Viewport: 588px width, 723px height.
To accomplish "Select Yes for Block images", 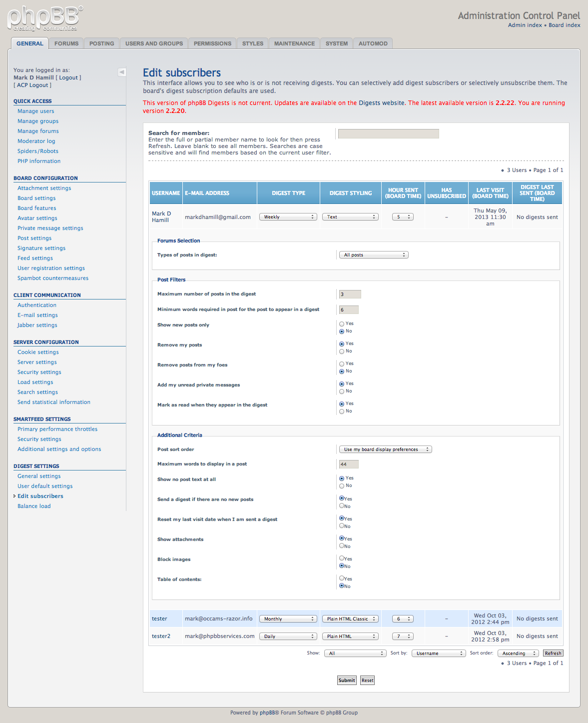I will coord(342,558).
